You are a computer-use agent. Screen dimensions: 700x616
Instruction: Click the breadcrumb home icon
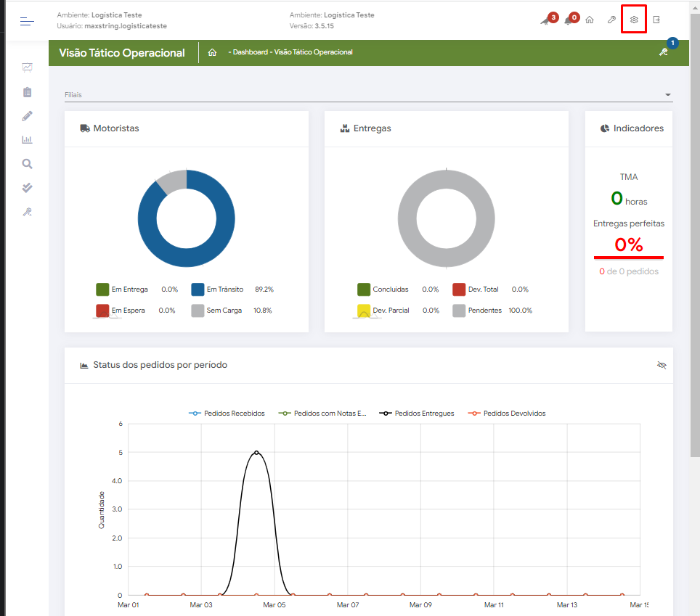tap(212, 52)
